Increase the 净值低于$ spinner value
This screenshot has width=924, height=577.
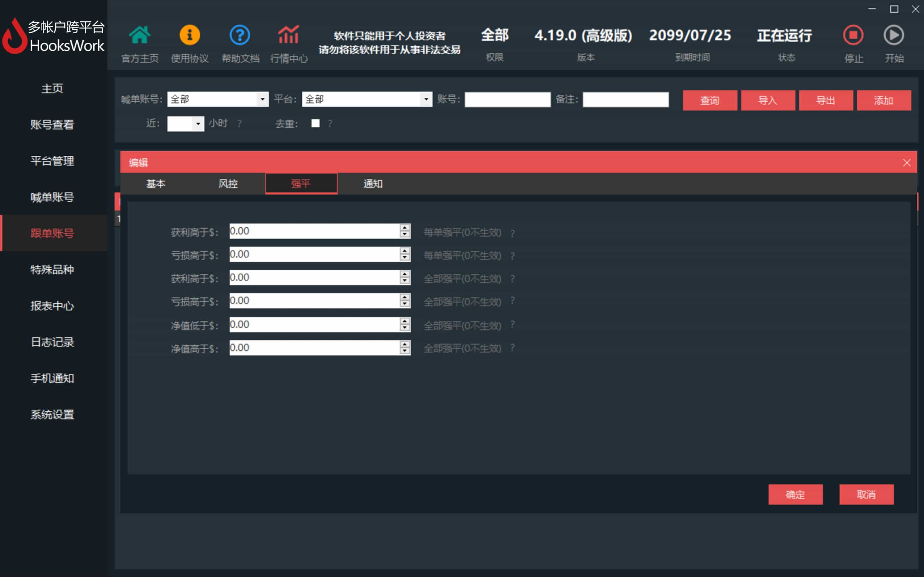click(x=404, y=321)
